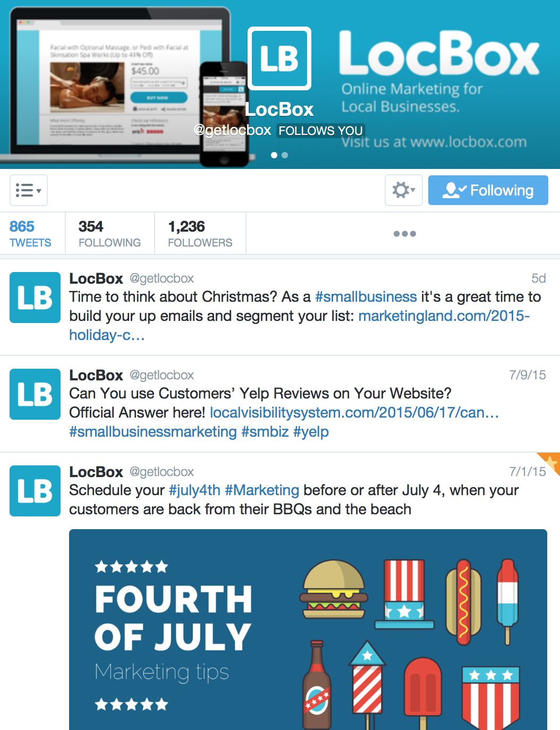Click the LB profile logo in header
The width and height of the screenshot is (560, 730).
pyautogui.click(x=279, y=58)
